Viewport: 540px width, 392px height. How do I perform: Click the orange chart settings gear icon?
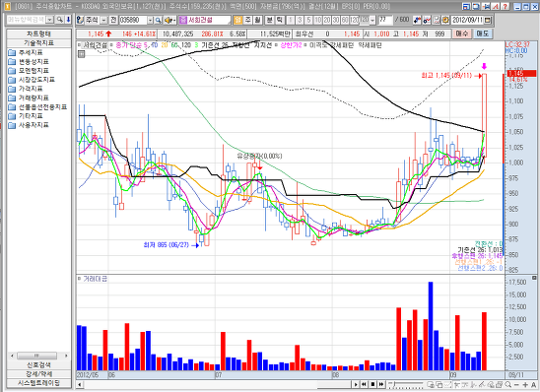point(445,20)
